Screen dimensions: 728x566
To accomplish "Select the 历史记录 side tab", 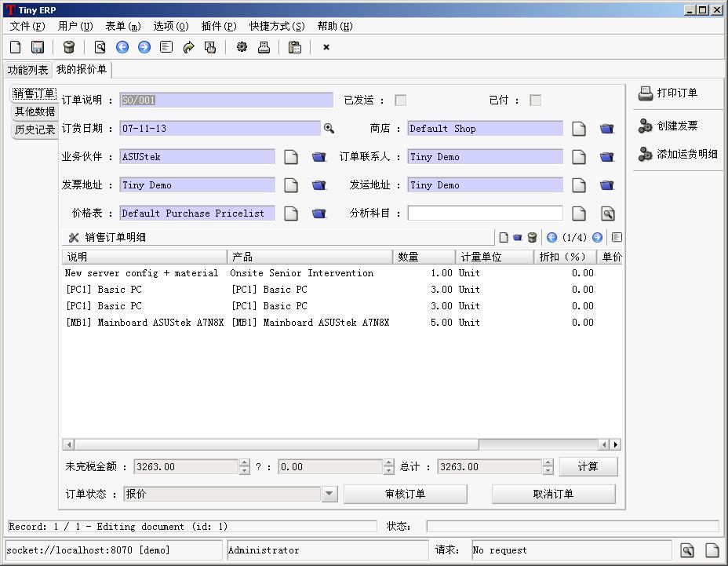I will point(35,130).
